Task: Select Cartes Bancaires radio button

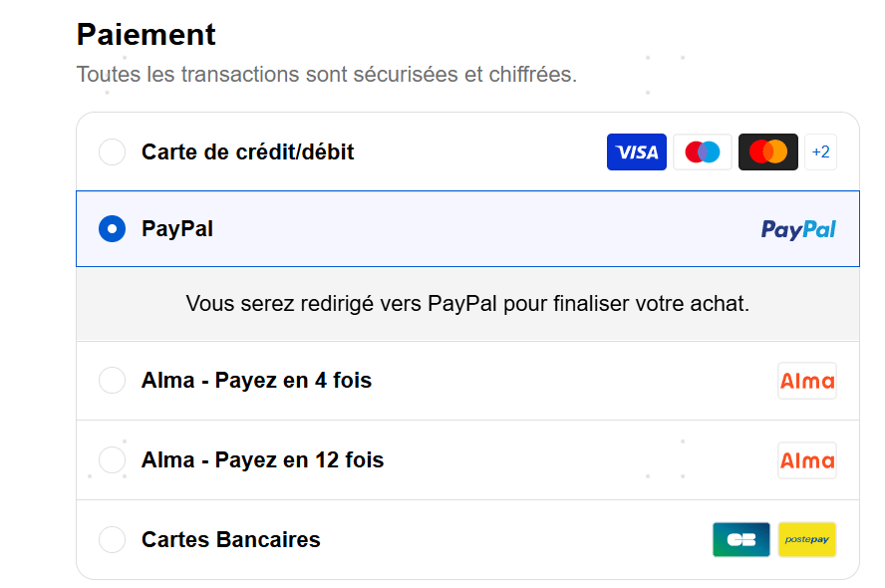Action: [113, 539]
